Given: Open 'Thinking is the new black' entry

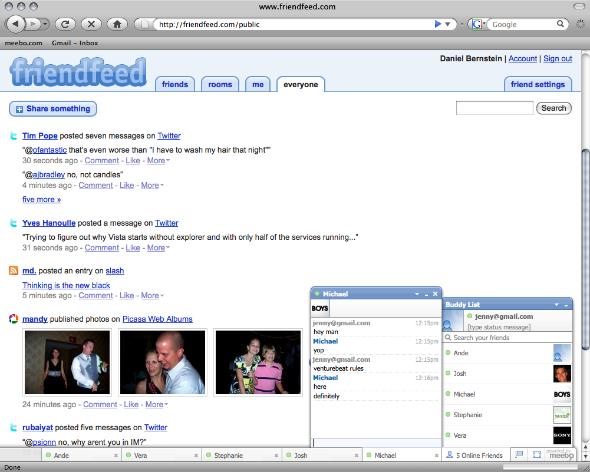Looking at the screenshot, I should 66,285.
